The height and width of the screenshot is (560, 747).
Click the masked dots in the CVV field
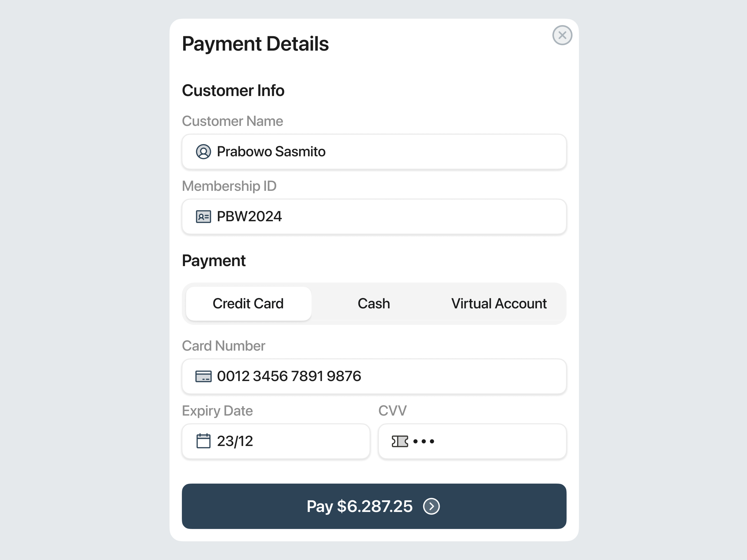click(424, 441)
